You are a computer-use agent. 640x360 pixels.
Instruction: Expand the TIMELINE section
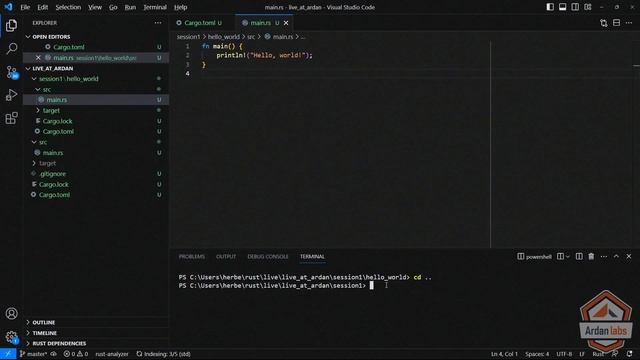click(96, 333)
